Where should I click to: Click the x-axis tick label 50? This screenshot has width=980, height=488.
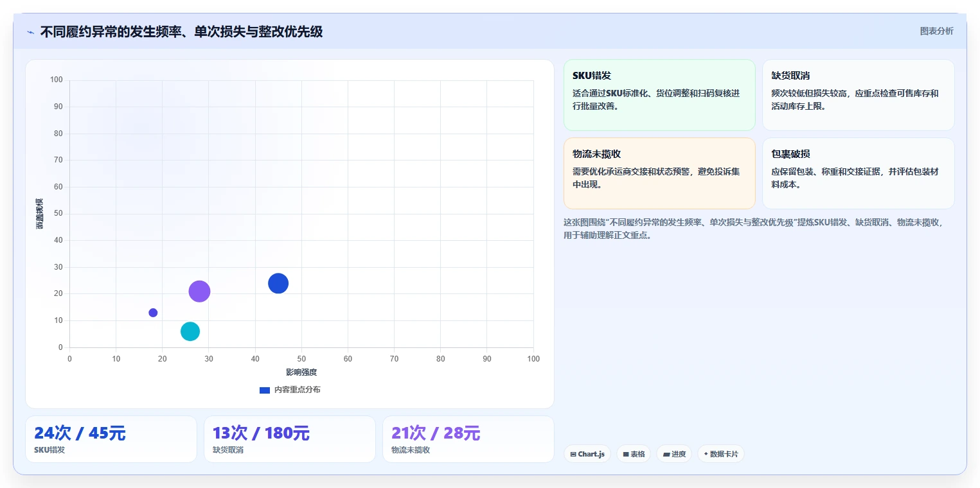tap(301, 359)
